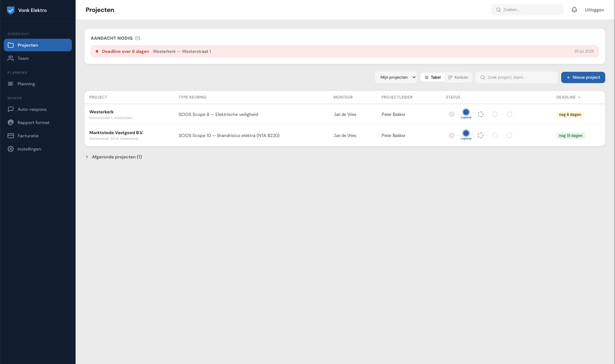Click the last status circle for Westerkerk
The height and width of the screenshot is (364, 615).
pos(509,114)
